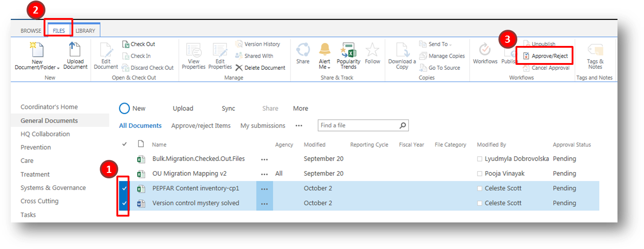Open Prevention in the sidebar
Screen dimensions: 644x249
click(36, 147)
